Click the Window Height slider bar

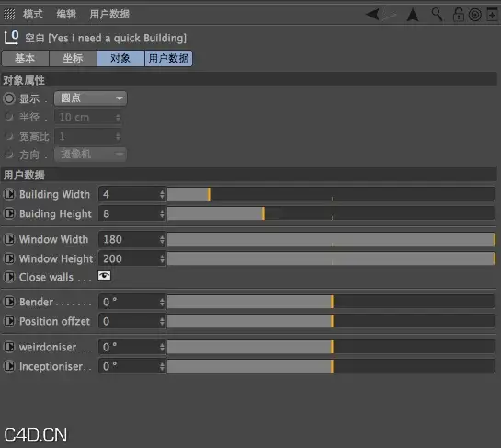331,258
